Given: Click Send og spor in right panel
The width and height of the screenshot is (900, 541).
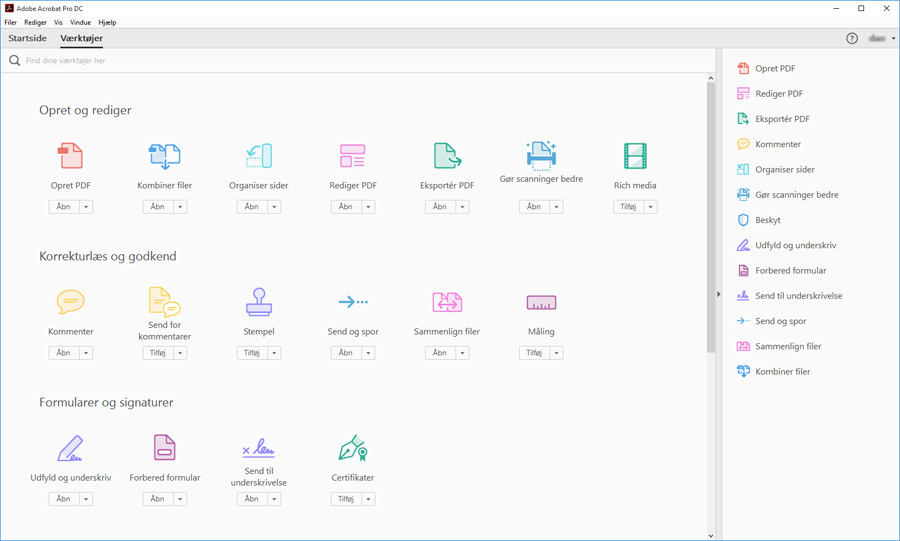Looking at the screenshot, I should [x=781, y=321].
